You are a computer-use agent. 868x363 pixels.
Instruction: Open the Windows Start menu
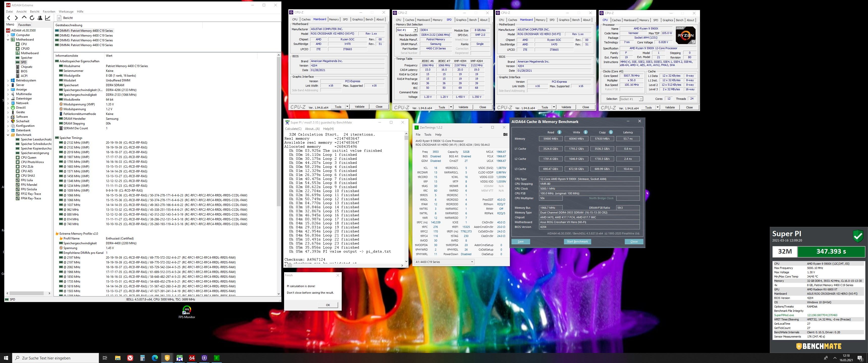[x=6, y=358]
